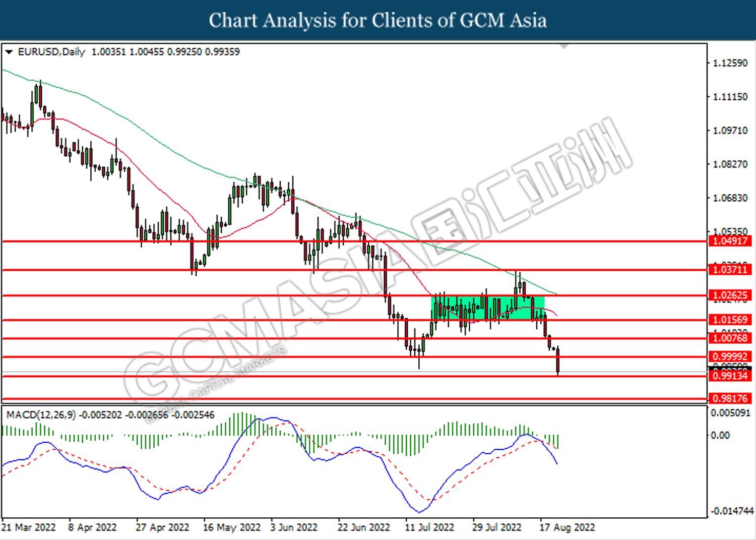
Task: Click the 22 Jun 2022 date label
Action: pyautogui.click(x=364, y=527)
